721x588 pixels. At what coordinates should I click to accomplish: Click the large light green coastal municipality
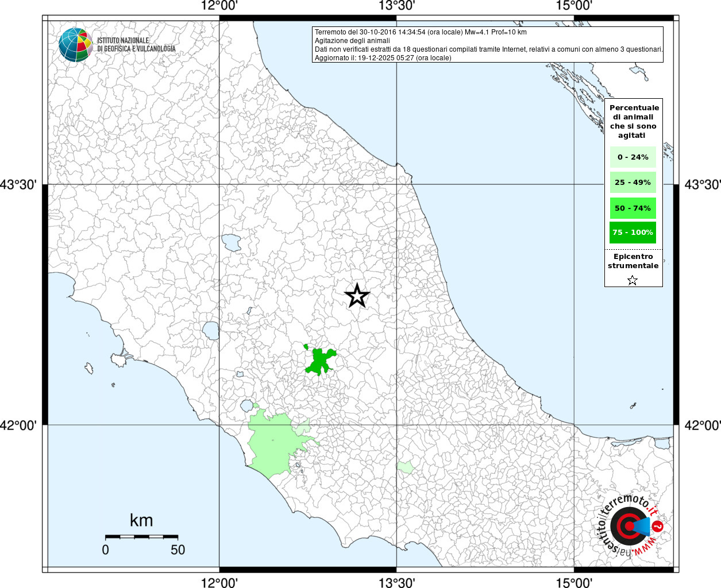[276, 444]
